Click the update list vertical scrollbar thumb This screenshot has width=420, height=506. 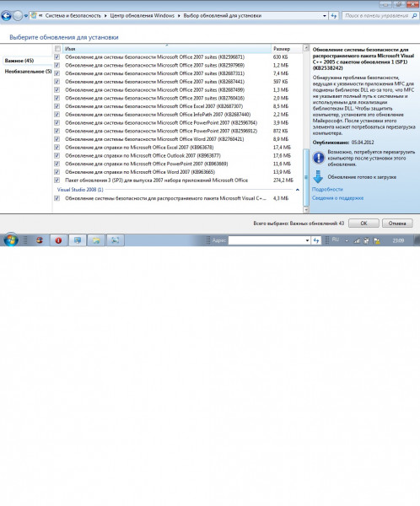(305, 177)
